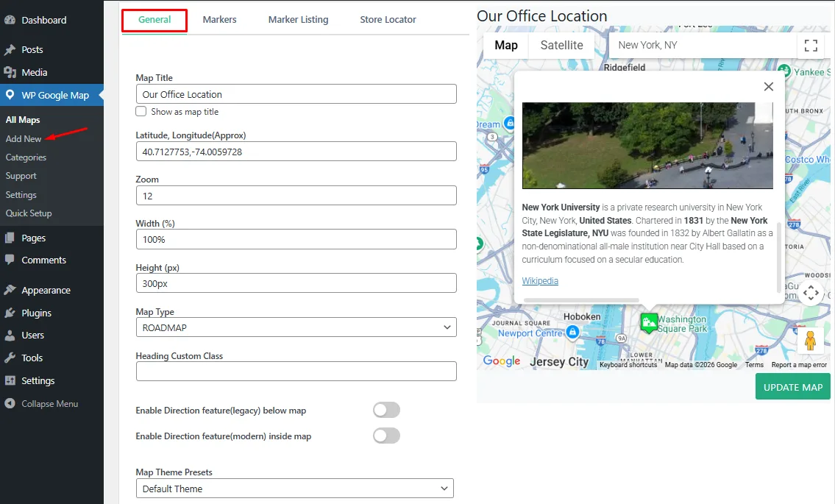The width and height of the screenshot is (835, 504).
Task: Switch to the Markers tab
Action: [219, 20]
